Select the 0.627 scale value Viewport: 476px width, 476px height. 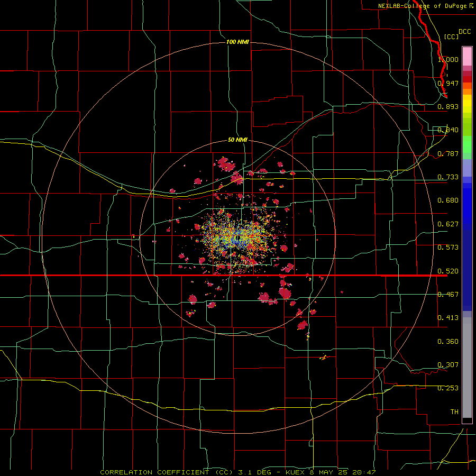448,224
